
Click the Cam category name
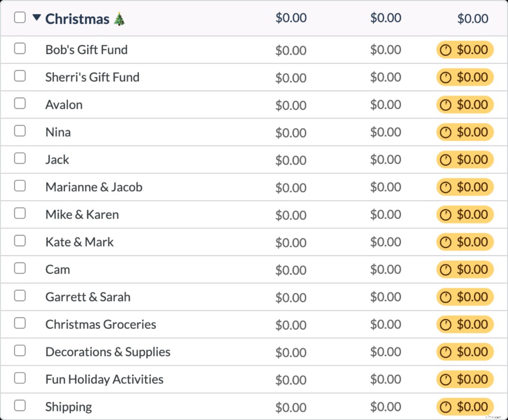(58, 269)
